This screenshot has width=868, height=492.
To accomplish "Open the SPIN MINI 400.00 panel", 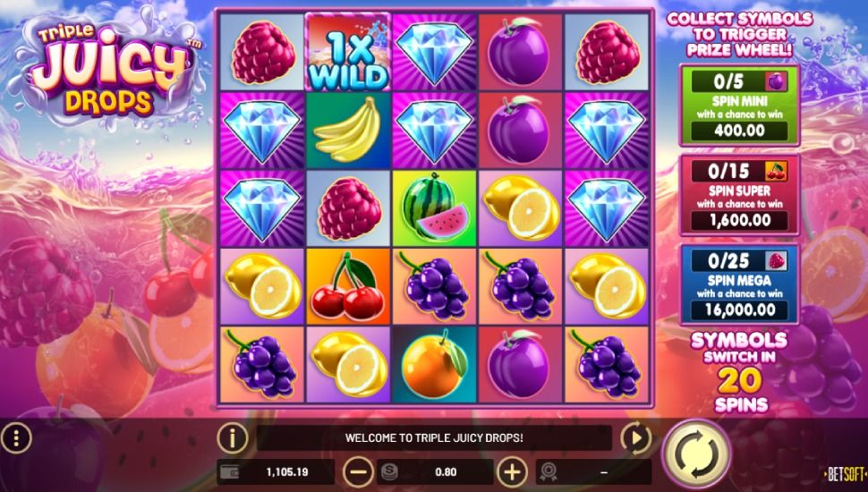I will click(739, 106).
